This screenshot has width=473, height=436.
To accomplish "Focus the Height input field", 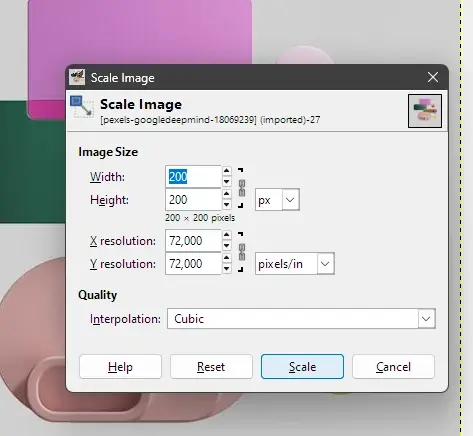I will pyautogui.click(x=193, y=200).
